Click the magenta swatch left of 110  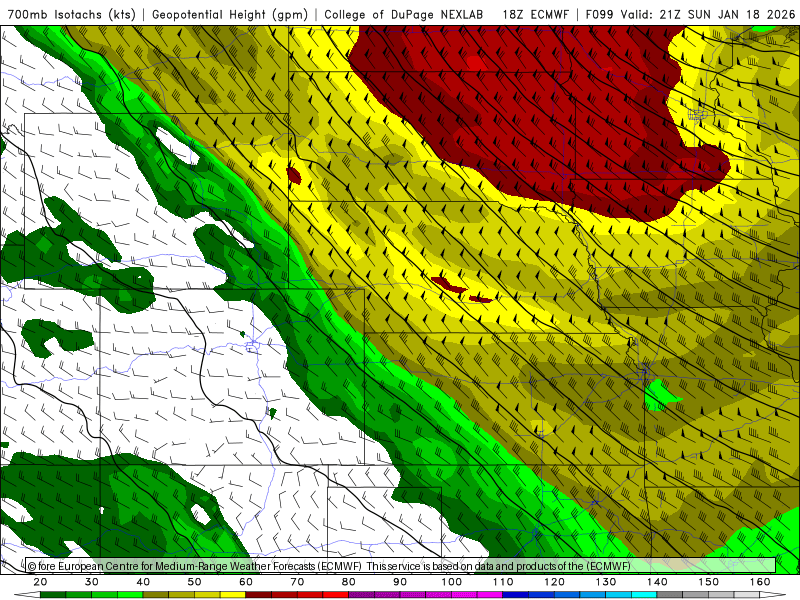(490, 595)
